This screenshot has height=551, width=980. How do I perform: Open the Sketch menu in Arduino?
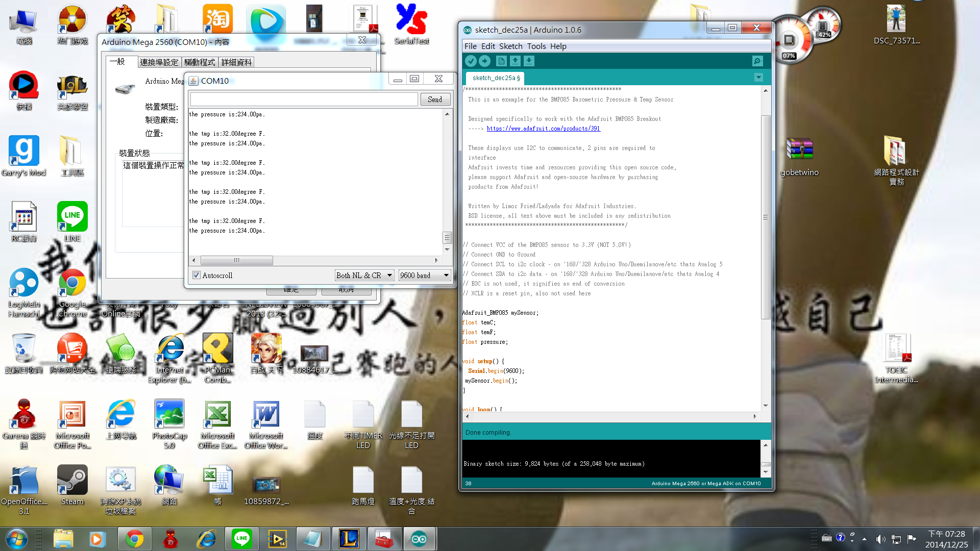pyautogui.click(x=510, y=46)
